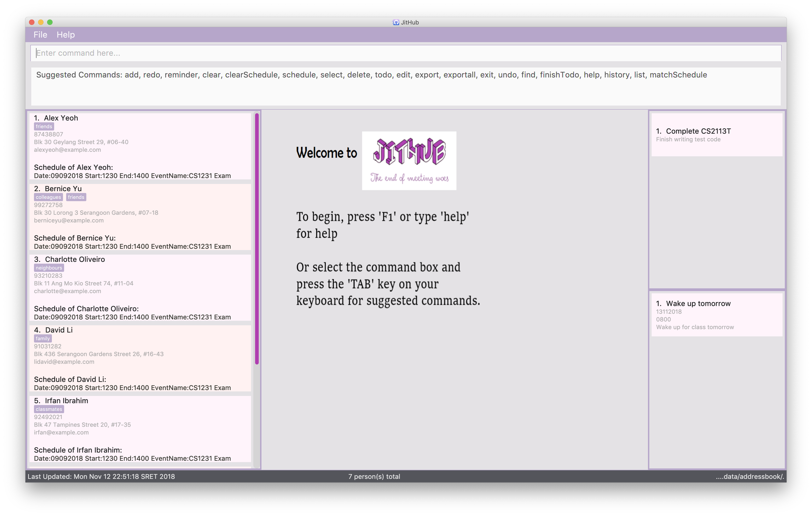
Task: Click '7 person(s) total' in status bar
Action: (x=374, y=477)
